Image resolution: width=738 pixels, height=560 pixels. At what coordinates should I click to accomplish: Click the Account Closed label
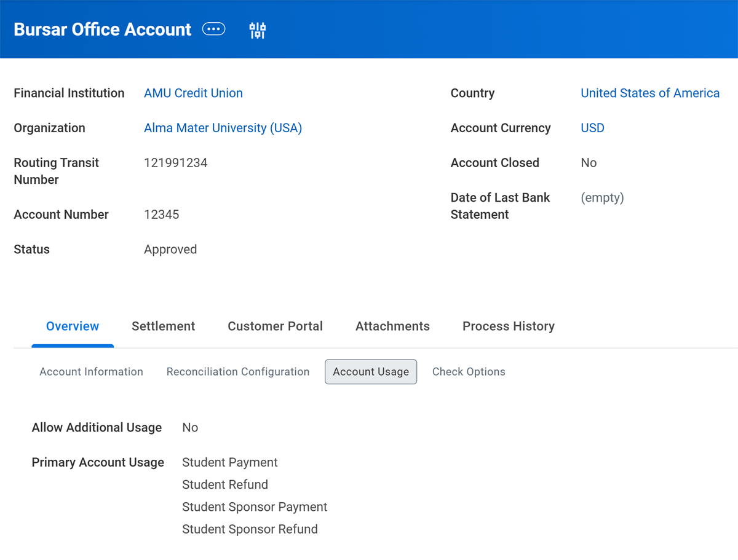495,163
